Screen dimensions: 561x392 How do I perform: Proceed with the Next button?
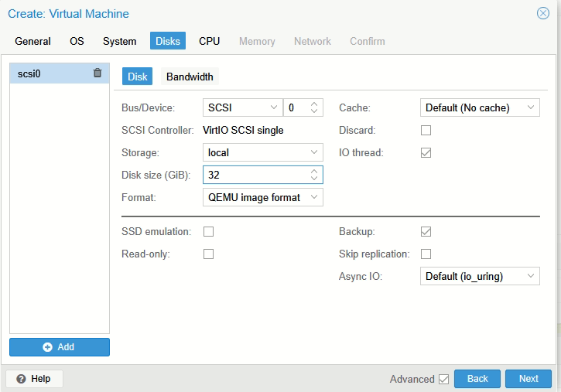pyautogui.click(x=529, y=379)
